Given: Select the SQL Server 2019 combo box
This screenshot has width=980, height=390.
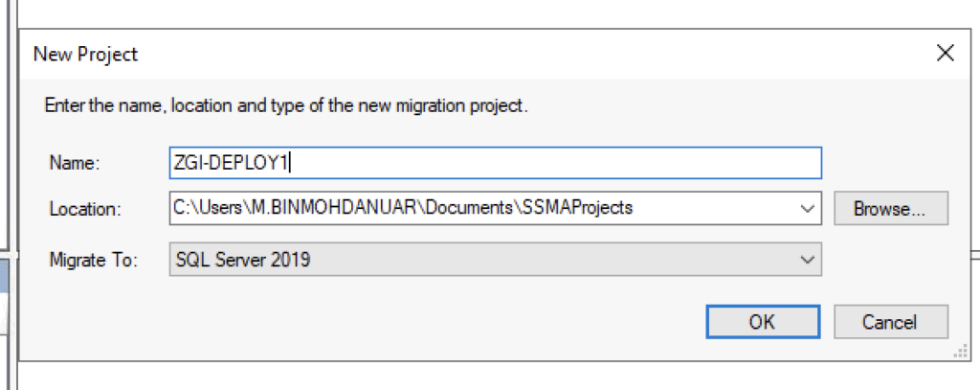Looking at the screenshot, I should pos(495,259).
